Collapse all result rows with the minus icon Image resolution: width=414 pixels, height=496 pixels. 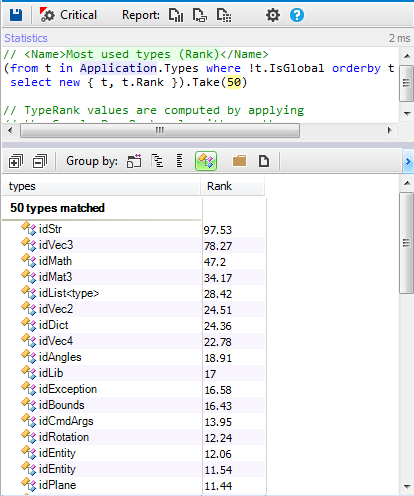click(40, 162)
